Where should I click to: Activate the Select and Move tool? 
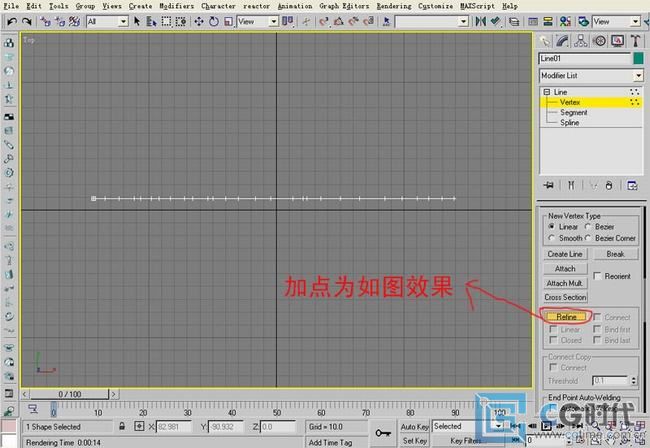point(199,21)
